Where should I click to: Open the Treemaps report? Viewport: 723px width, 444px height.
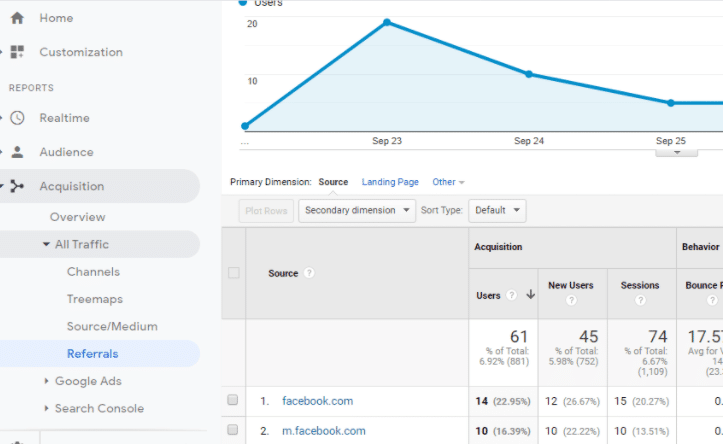pyautogui.click(x=95, y=299)
